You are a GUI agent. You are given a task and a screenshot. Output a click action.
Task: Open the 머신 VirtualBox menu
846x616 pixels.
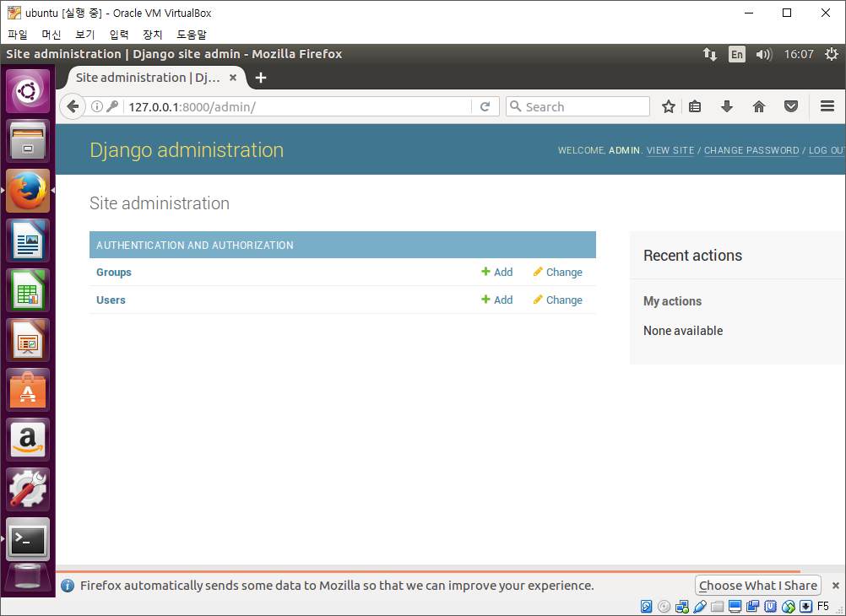click(52, 35)
